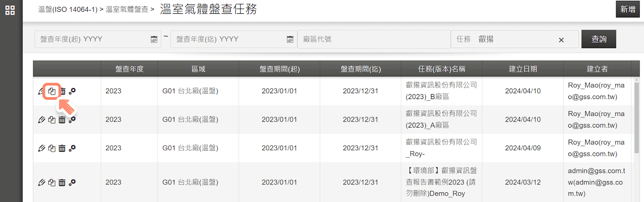Viewport: 644px width, 202px height.
Task: Edit the _Roy- task with pencil icon
Action: coord(41,148)
